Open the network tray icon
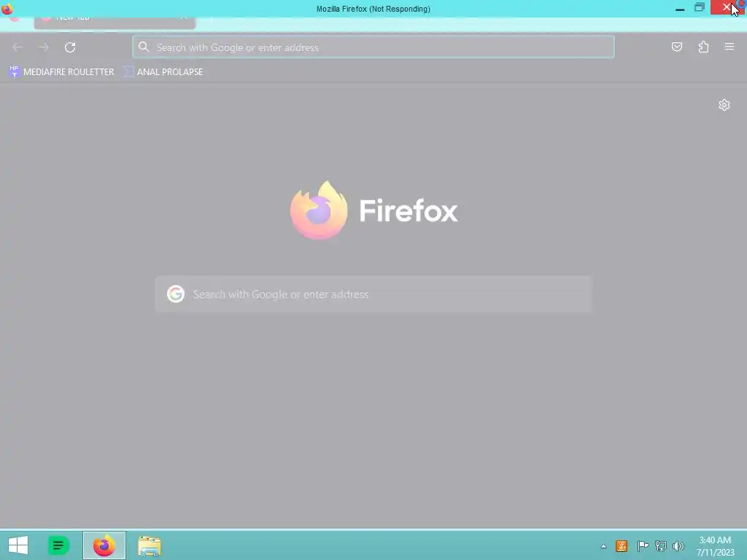 click(x=660, y=545)
